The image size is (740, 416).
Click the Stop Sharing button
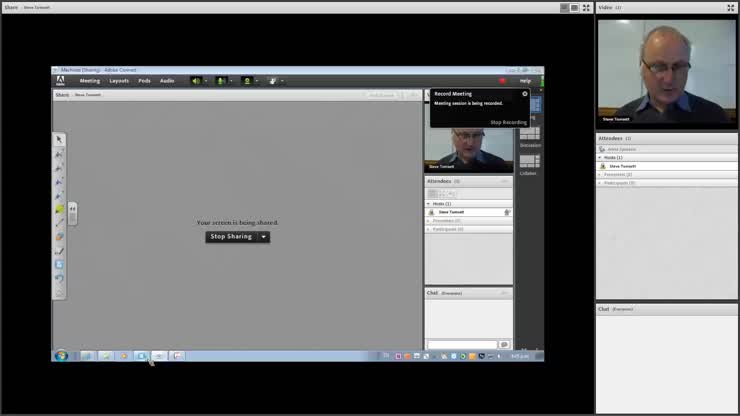pyautogui.click(x=231, y=237)
